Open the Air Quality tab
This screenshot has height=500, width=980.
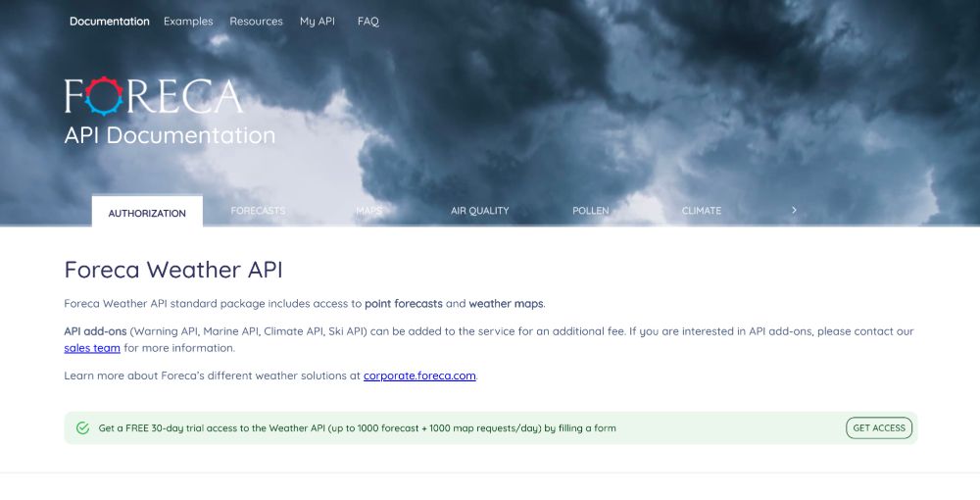pyautogui.click(x=479, y=211)
